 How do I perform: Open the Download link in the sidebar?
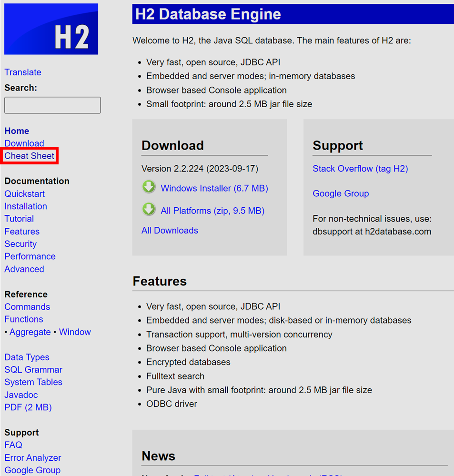[x=24, y=143]
